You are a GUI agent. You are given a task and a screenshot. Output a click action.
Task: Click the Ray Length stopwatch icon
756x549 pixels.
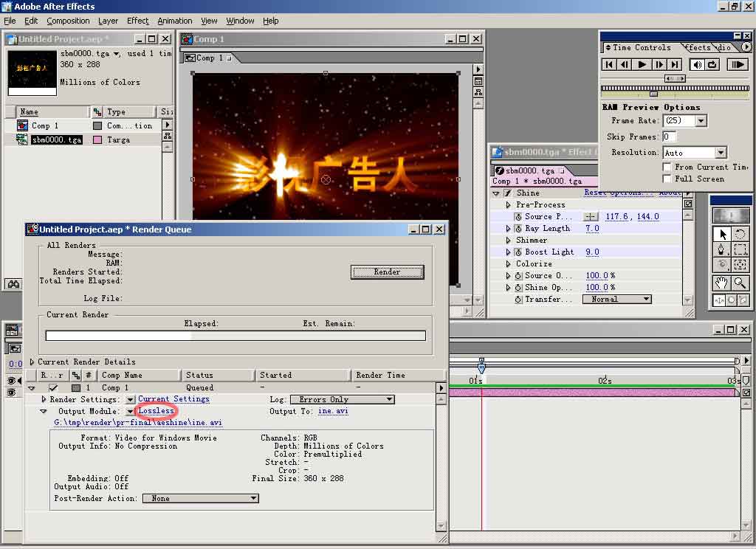click(x=518, y=229)
